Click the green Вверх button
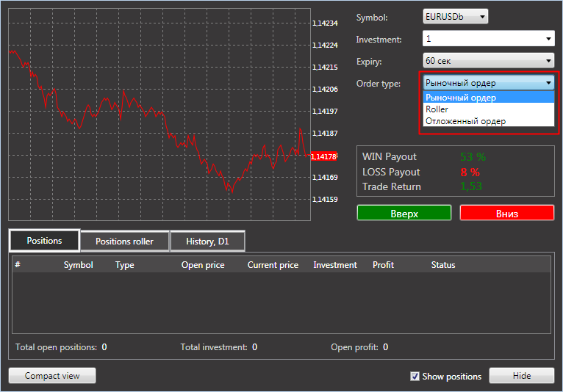The height and width of the screenshot is (392, 563). [404, 213]
